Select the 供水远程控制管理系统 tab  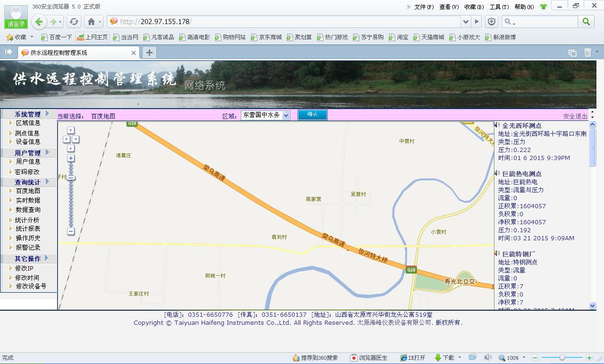click(x=78, y=52)
